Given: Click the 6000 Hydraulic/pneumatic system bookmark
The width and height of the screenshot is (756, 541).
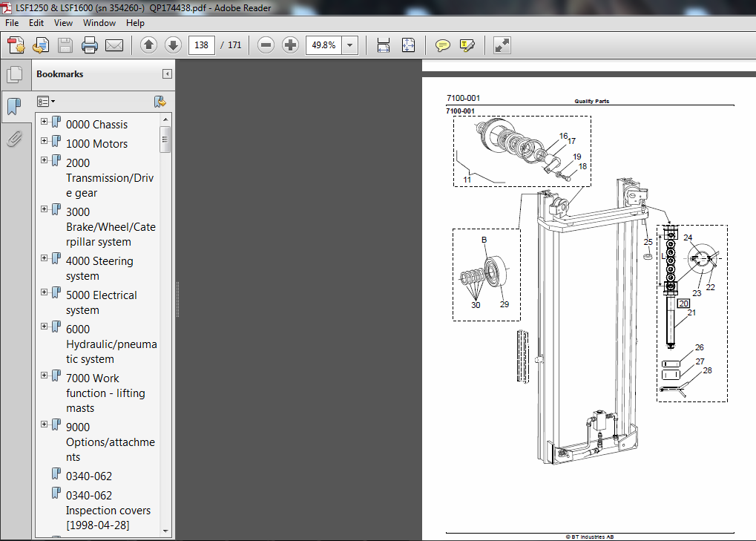Looking at the screenshot, I should point(111,344).
